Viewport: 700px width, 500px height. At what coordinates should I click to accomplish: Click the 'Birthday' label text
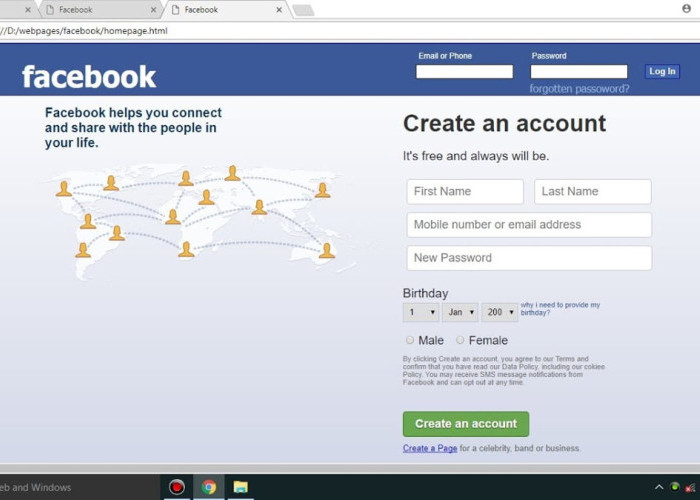pos(425,293)
